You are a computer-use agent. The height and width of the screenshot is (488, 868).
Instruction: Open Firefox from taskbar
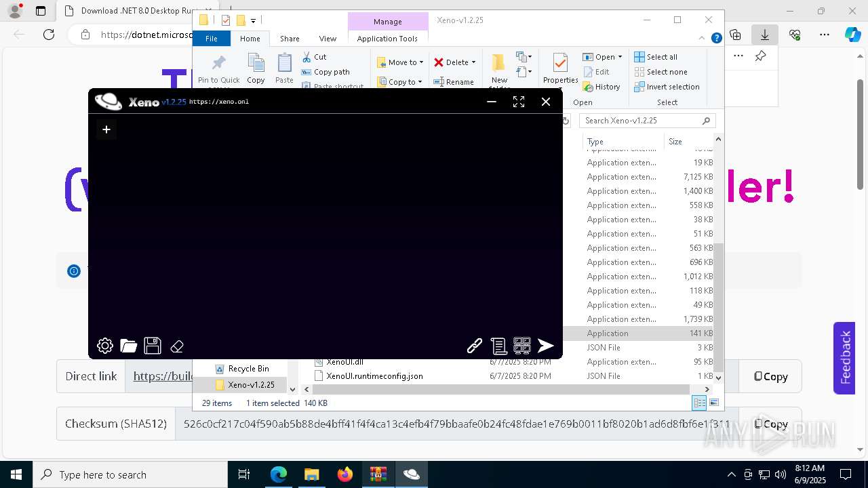tap(345, 474)
